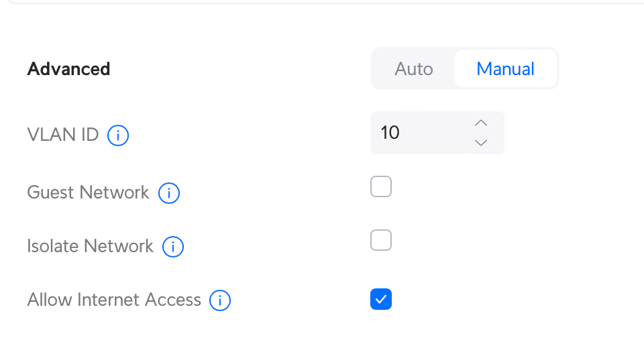Click the Allow Internet Access label
The width and height of the screenshot is (644, 338).
tap(114, 299)
